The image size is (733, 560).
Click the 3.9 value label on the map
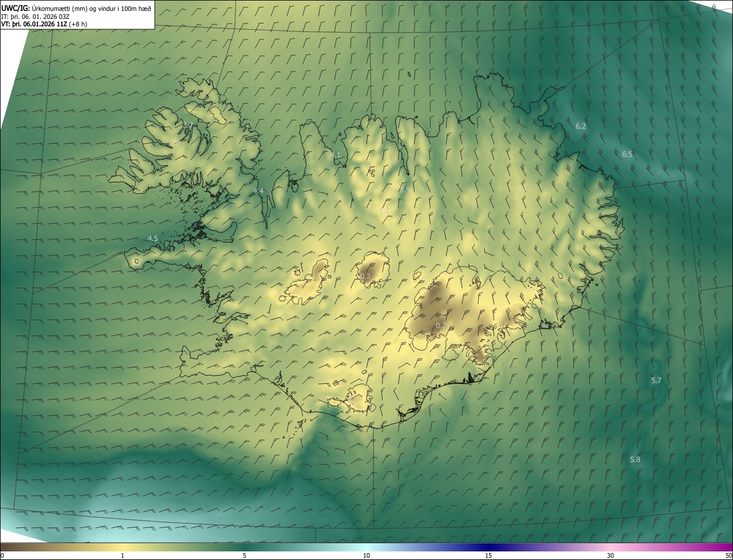(x=404, y=190)
